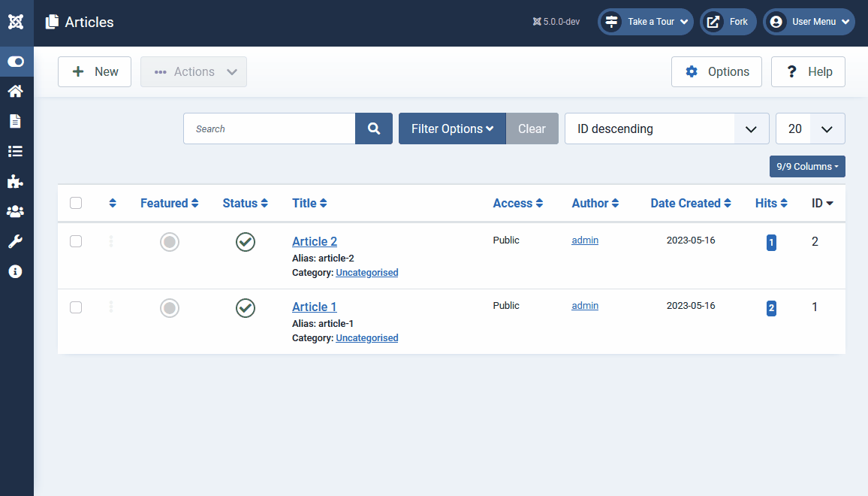
Task: Click inside the Search field
Action: point(269,129)
